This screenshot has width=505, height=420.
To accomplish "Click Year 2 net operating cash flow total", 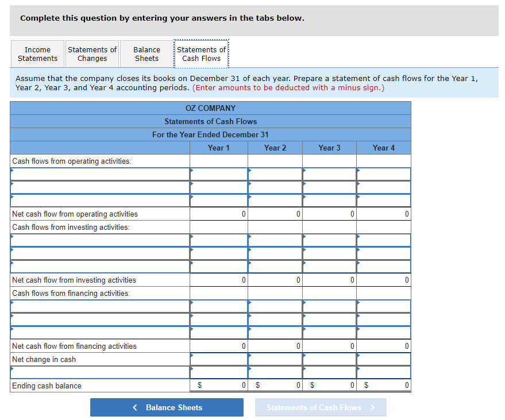I will (275, 214).
